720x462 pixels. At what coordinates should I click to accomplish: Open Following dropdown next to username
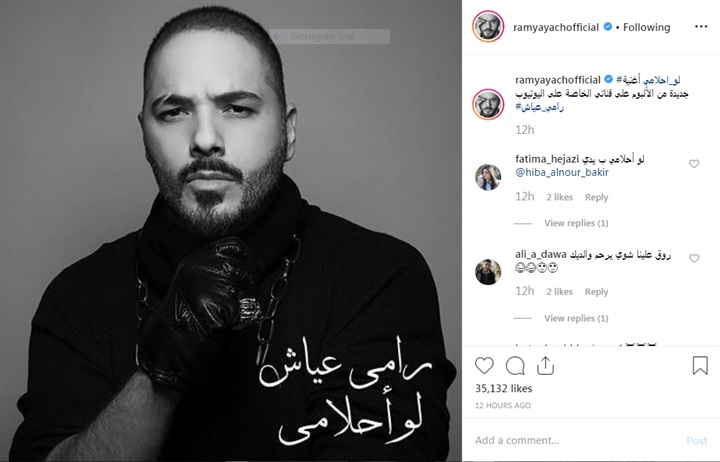[647, 27]
